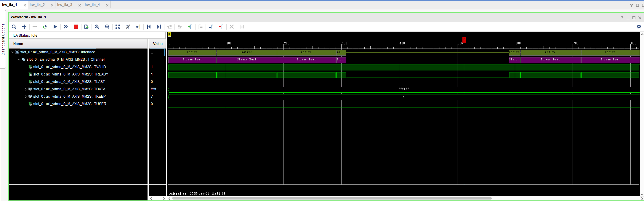The image size is (644, 201).
Task: Click the TKEEP value 7
Action: (152, 97)
